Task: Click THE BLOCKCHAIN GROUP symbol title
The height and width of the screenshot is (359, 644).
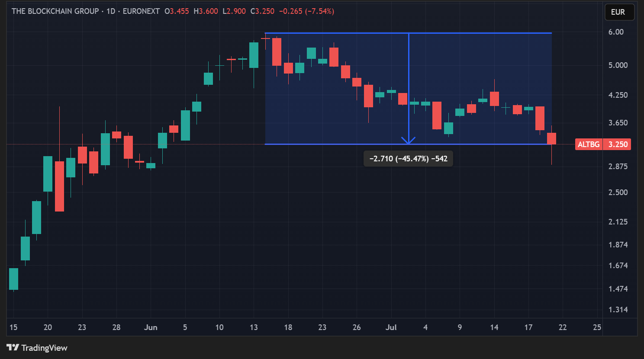Action: (55, 11)
